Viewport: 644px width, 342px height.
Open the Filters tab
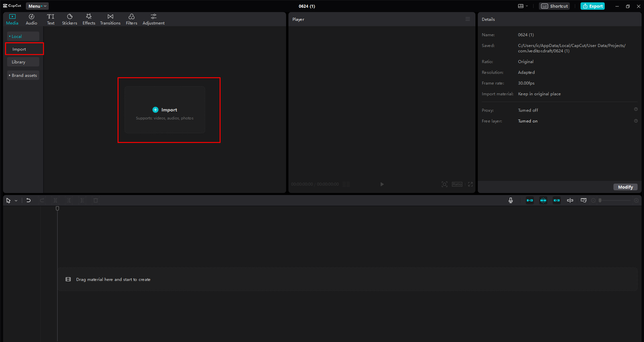pyautogui.click(x=131, y=20)
